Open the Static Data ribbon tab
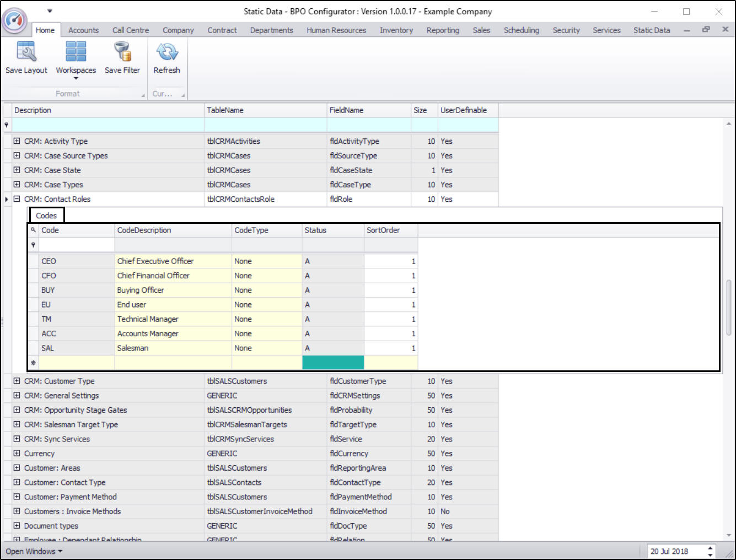Image resolution: width=736 pixels, height=560 pixels. coord(651,30)
